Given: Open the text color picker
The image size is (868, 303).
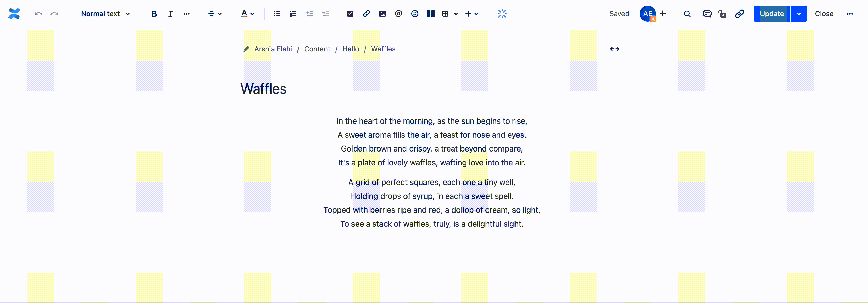Looking at the screenshot, I should [x=247, y=14].
